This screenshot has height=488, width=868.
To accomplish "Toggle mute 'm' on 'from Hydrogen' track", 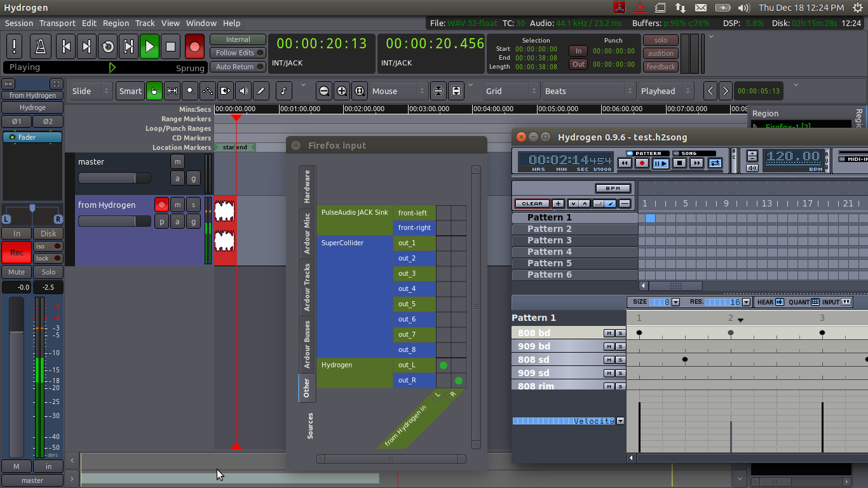I will pos(177,205).
